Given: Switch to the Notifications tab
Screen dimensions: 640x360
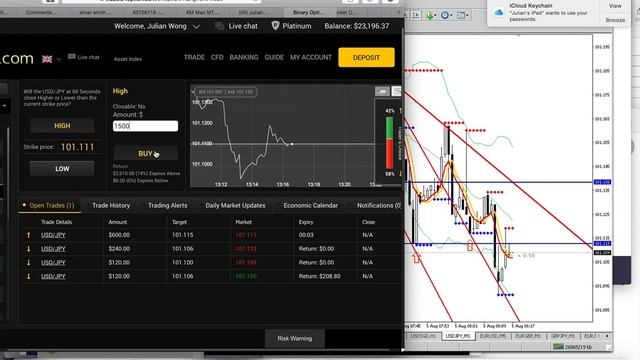Looking at the screenshot, I should 379,205.
